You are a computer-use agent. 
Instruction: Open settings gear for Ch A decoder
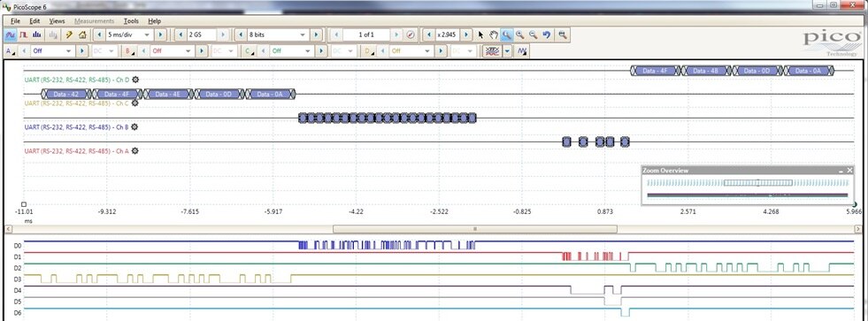tap(134, 150)
